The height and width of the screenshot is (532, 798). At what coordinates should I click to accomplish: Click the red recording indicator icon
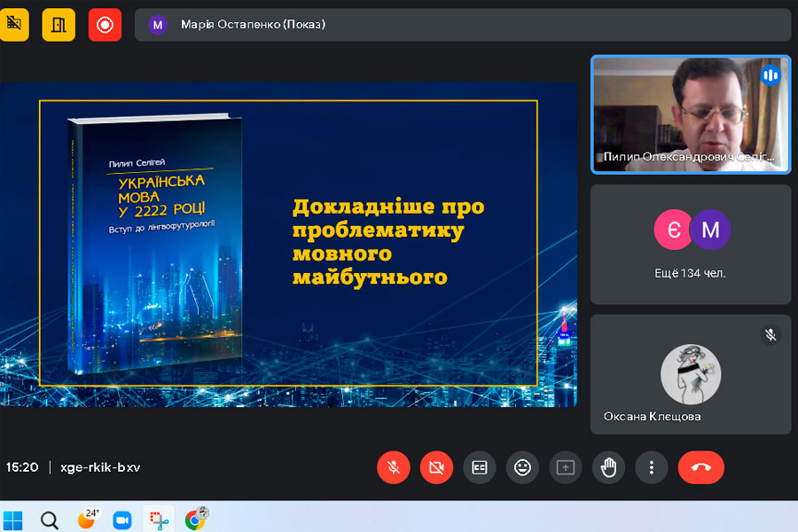click(x=105, y=25)
